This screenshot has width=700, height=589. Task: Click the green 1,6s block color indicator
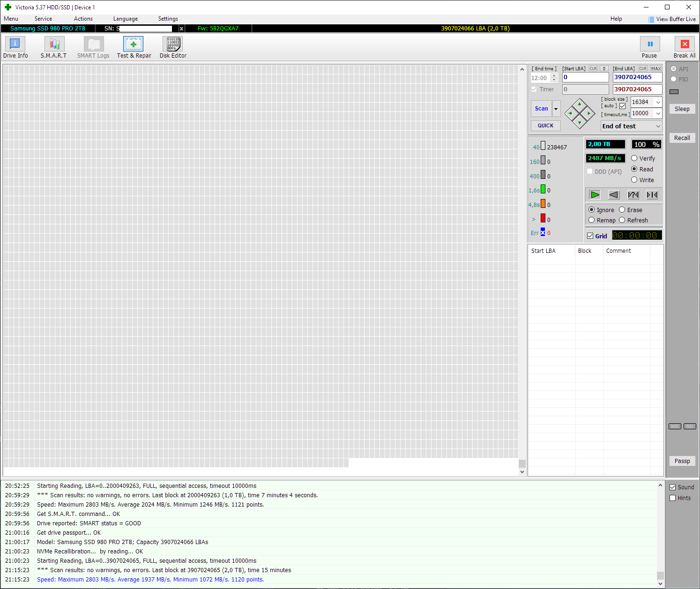tap(543, 189)
